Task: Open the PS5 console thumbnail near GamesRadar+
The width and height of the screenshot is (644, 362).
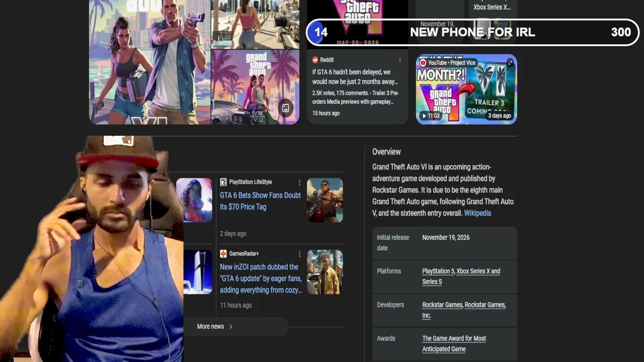Action: point(198,272)
